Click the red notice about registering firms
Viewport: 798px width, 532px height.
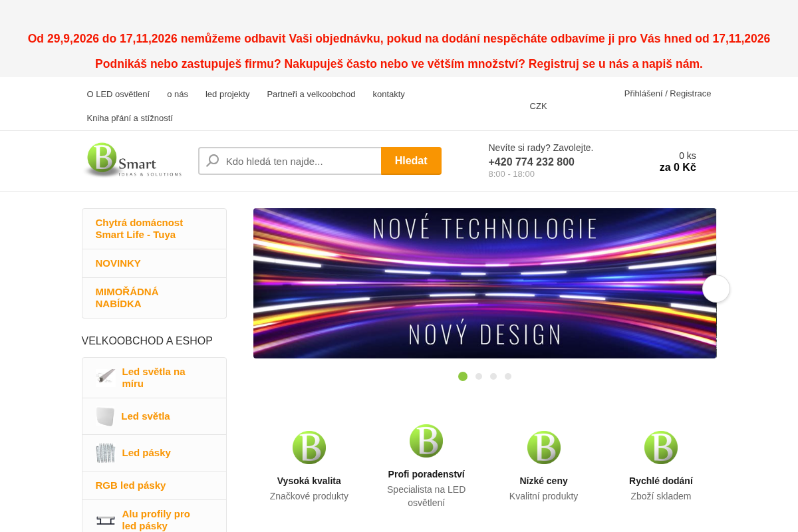[399, 64]
